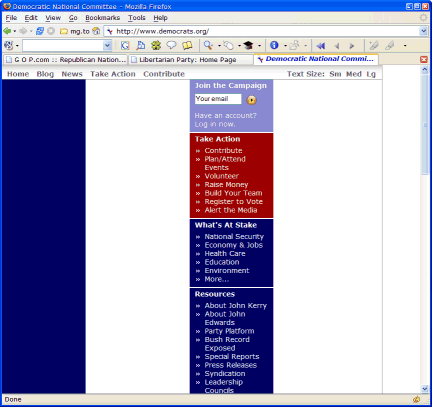Click the speech bubble toolbar icon

[171, 45]
